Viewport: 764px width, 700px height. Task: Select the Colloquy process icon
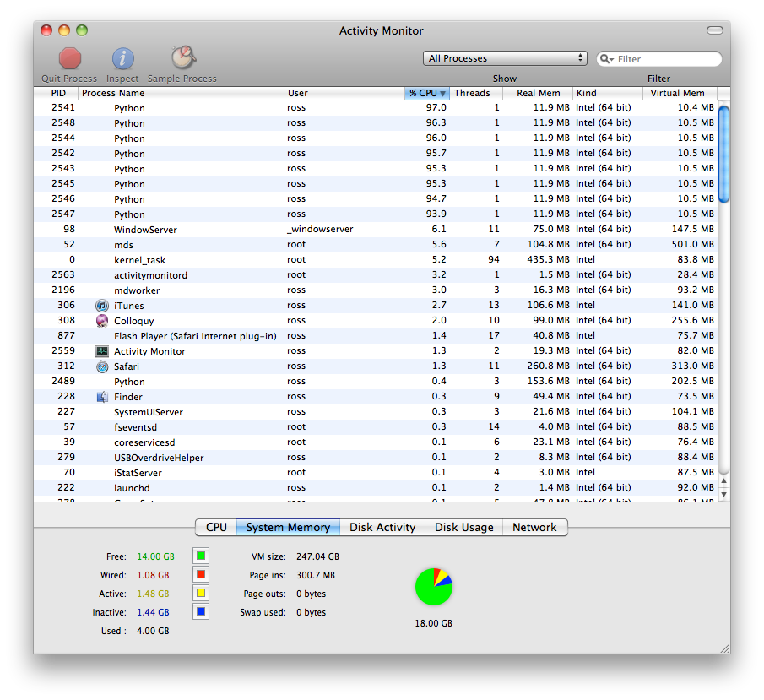click(102, 321)
